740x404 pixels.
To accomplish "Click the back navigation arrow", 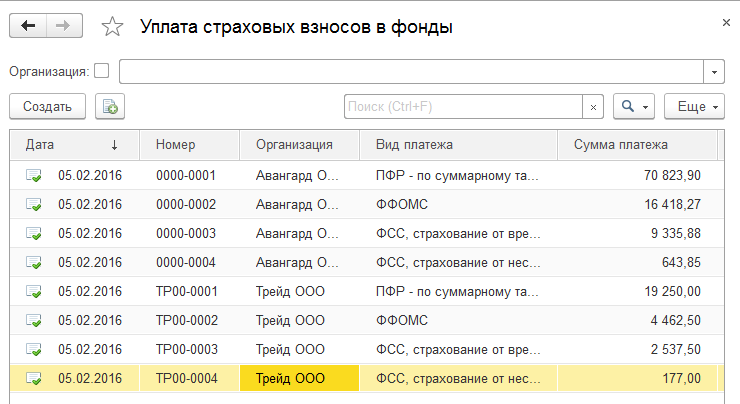I will 27,27.
